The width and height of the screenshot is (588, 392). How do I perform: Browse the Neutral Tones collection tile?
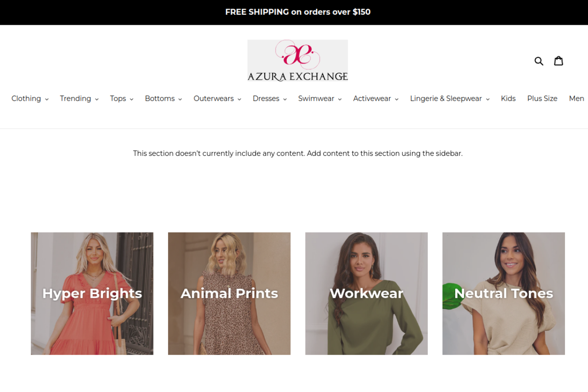[503, 294]
